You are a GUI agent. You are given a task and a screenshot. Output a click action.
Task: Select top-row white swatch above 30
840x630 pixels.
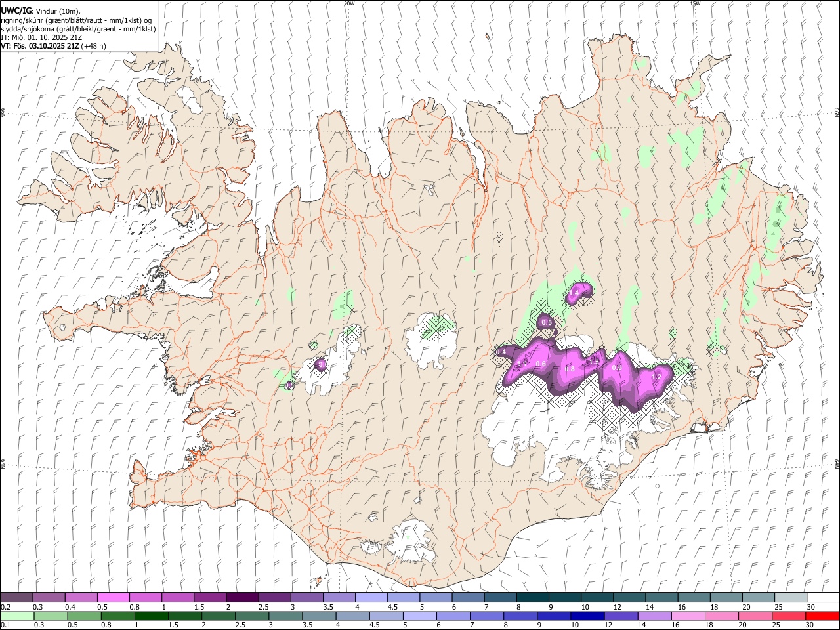coord(823,597)
